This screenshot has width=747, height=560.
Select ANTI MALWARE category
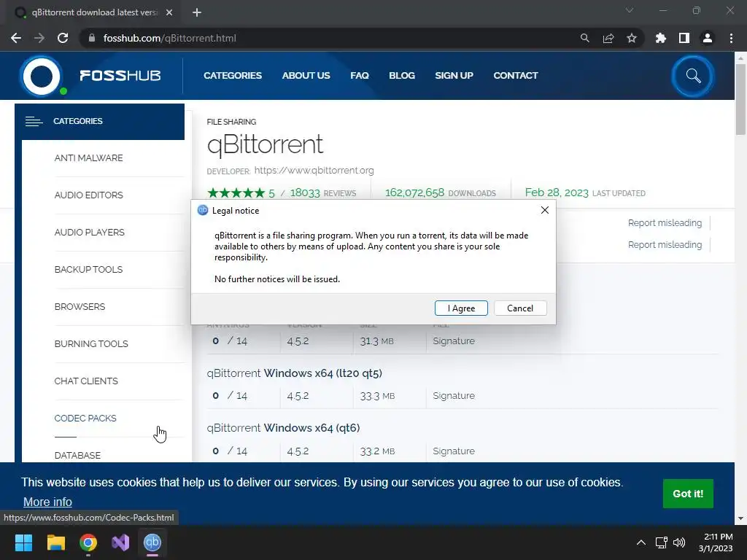point(88,158)
